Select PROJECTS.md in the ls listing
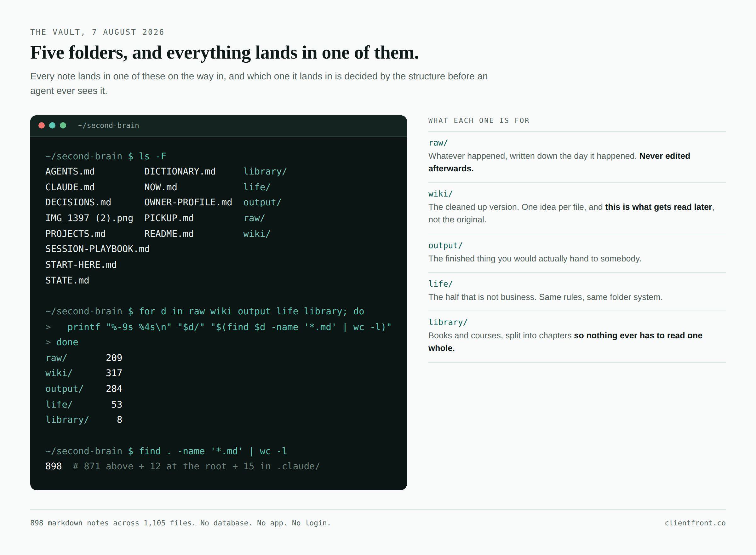Screen dimensions: 756x555 point(76,234)
